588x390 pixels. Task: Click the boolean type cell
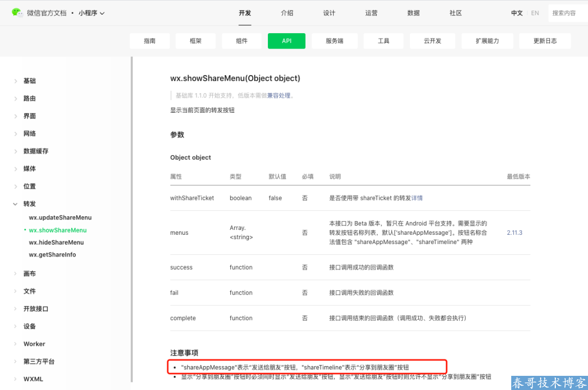click(x=241, y=198)
